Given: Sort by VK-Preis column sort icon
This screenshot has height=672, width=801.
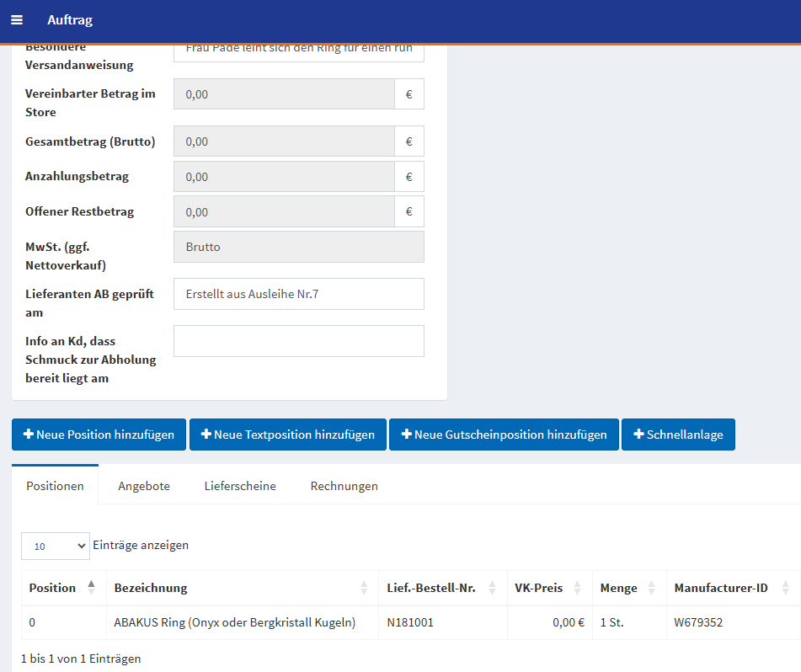Looking at the screenshot, I should (578, 588).
